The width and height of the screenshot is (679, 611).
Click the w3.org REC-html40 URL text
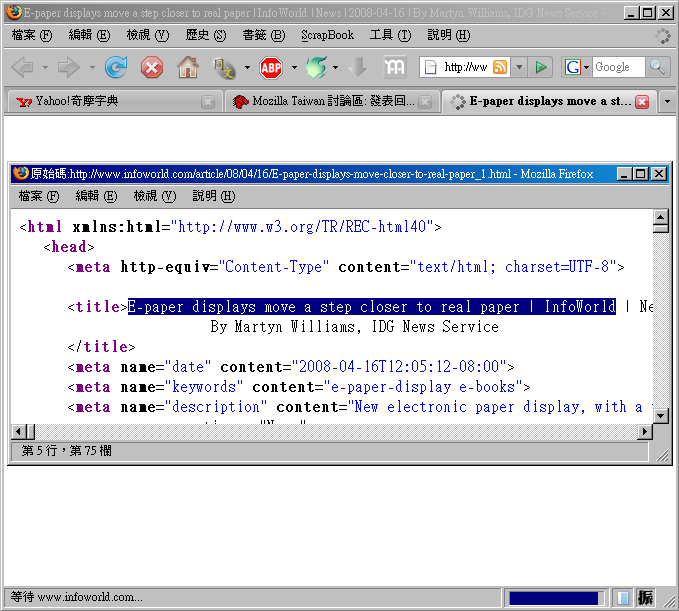coord(302,226)
